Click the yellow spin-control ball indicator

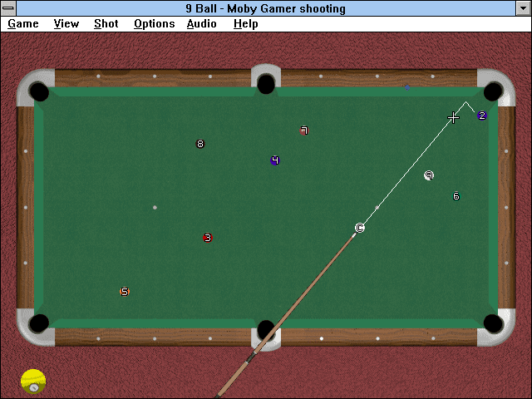(x=33, y=382)
